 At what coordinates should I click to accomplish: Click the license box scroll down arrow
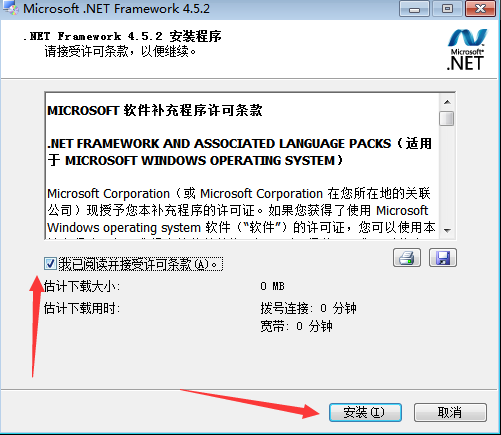tap(447, 230)
